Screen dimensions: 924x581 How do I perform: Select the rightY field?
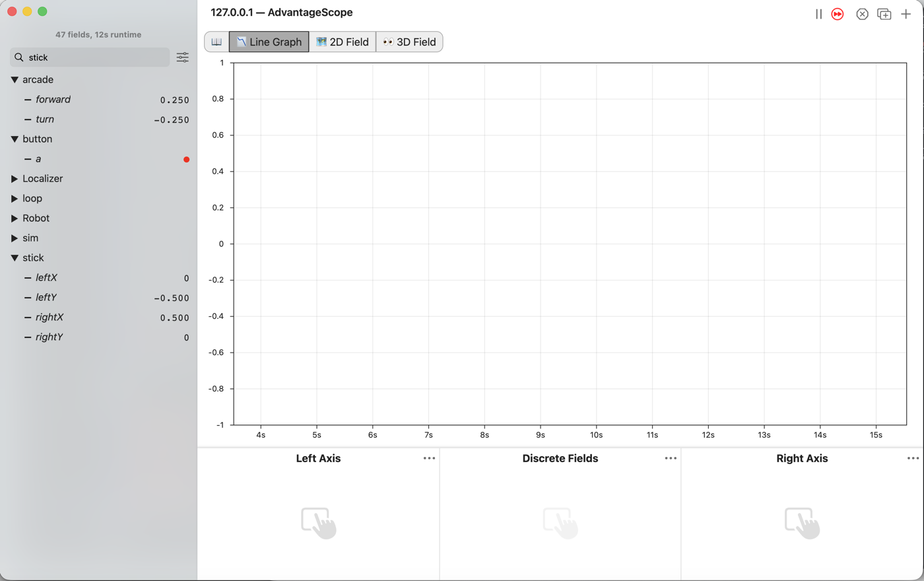coord(49,337)
